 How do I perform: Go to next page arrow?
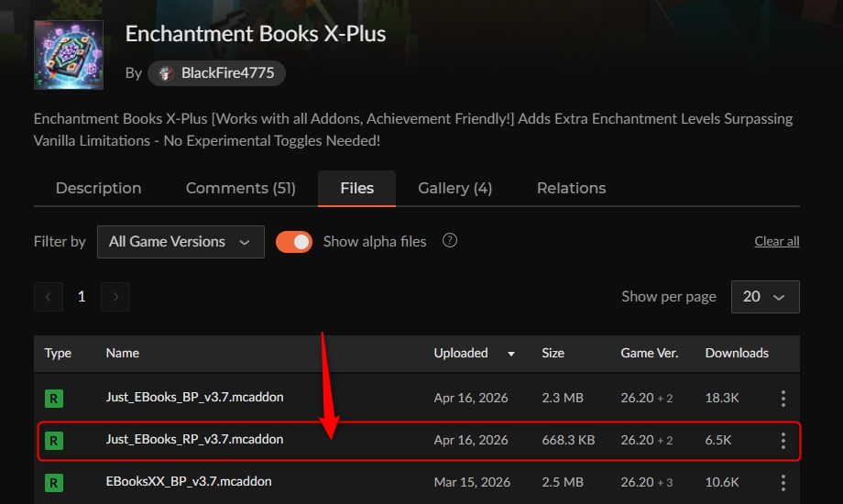tap(115, 297)
